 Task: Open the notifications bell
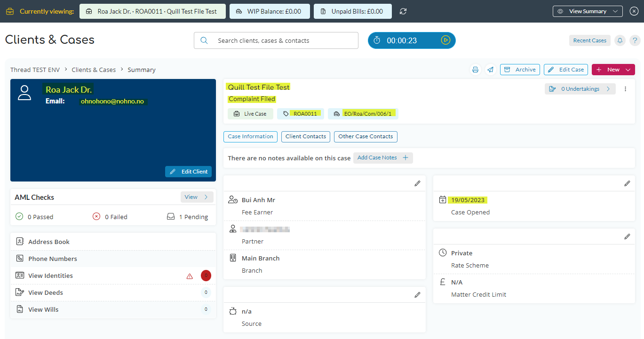(x=620, y=40)
